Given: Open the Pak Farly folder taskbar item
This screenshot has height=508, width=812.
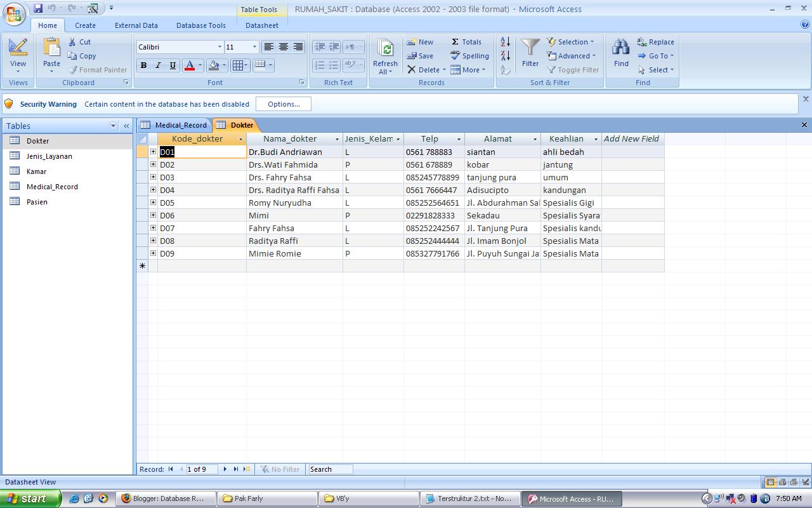Looking at the screenshot, I should [267, 498].
